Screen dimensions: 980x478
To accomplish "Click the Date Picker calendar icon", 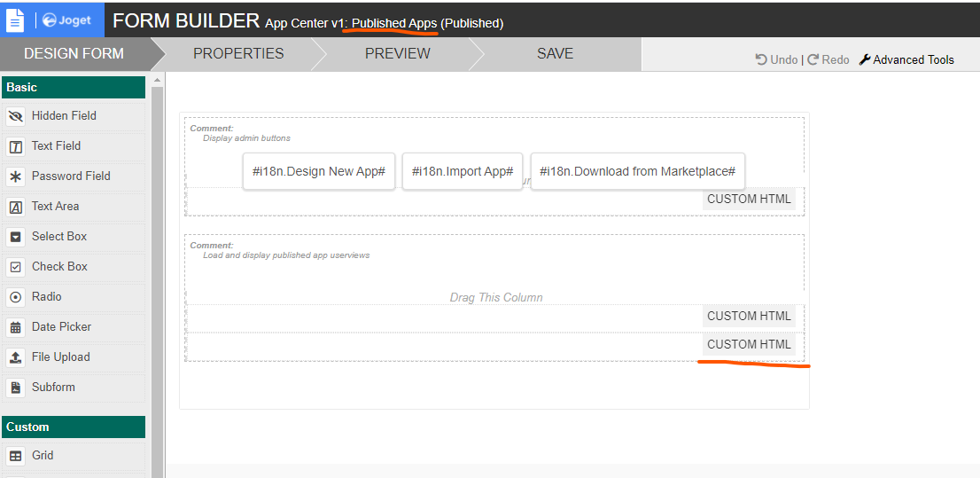I will [x=15, y=327].
